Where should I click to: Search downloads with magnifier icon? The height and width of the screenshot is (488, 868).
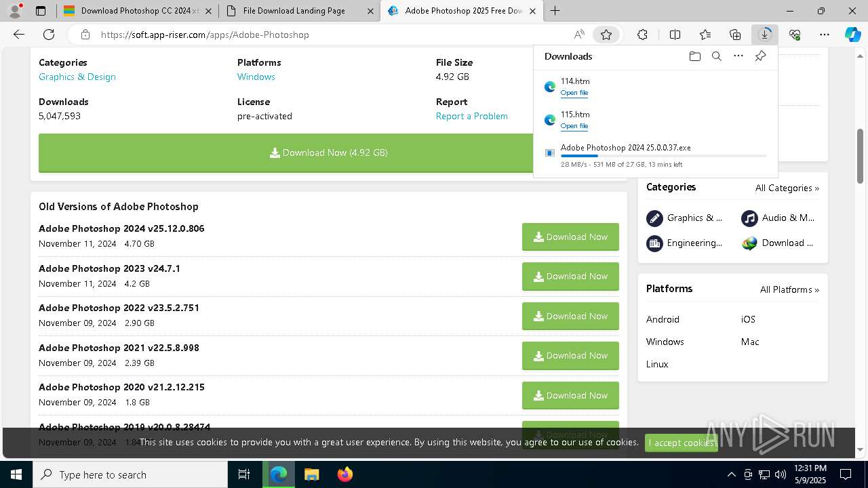(x=716, y=56)
